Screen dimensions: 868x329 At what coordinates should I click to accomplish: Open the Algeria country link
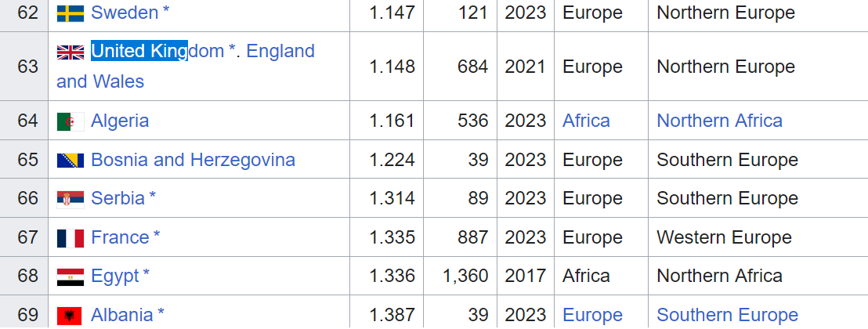point(120,121)
